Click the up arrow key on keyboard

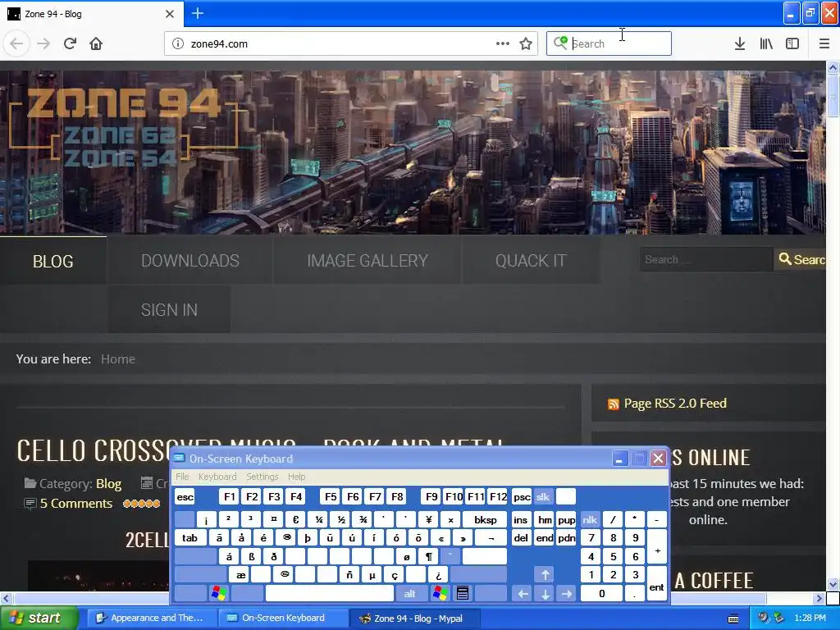(545, 575)
